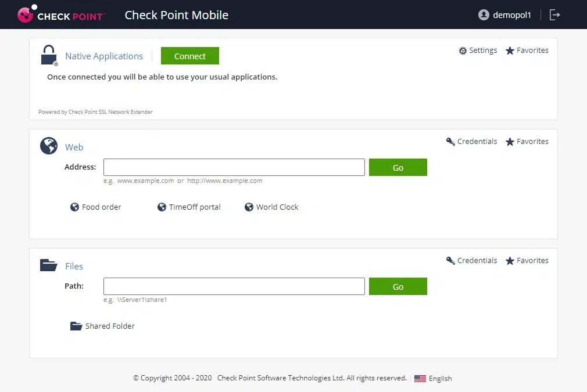The width and height of the screenshot is (587, 392).
Task: Open Credentials via key icon in Files section
Action: point(450,260)
